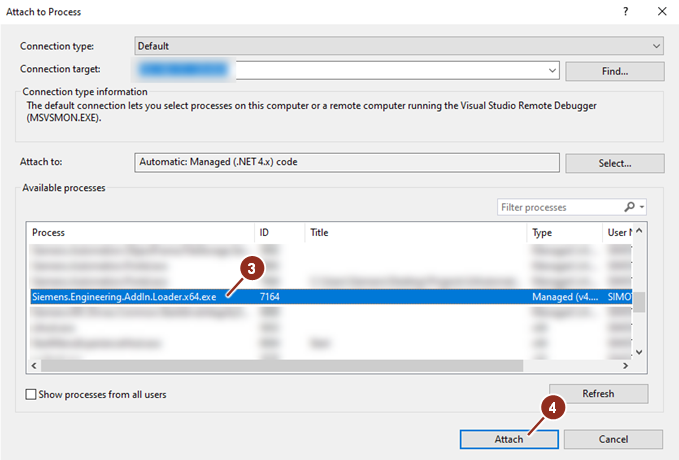
Task: Click the vertical scrollbar thumb
Action: tap(639, 302)
